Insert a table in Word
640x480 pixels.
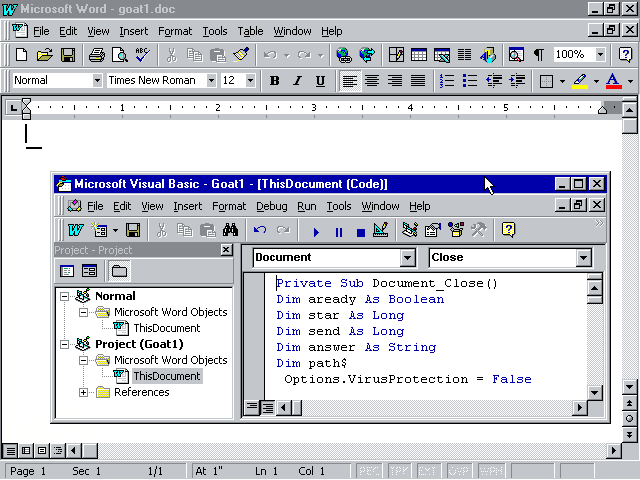click(419, 55)
